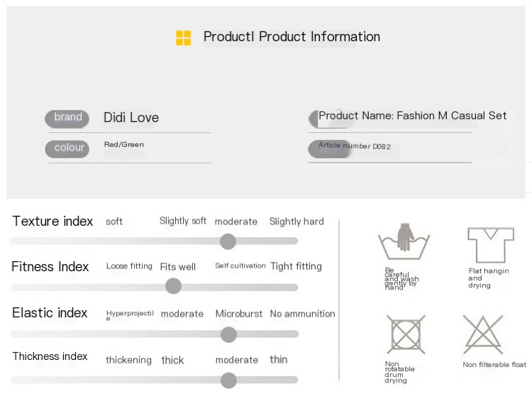Click the Didi Love brand name
Viewport: 532px width, 399px height.
[x=131, y=118]
